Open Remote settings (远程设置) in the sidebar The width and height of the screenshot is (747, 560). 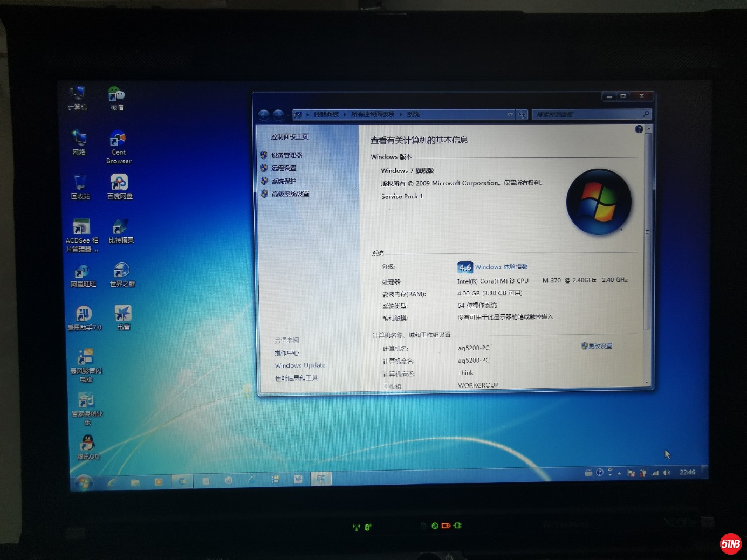tap(284, 168)
